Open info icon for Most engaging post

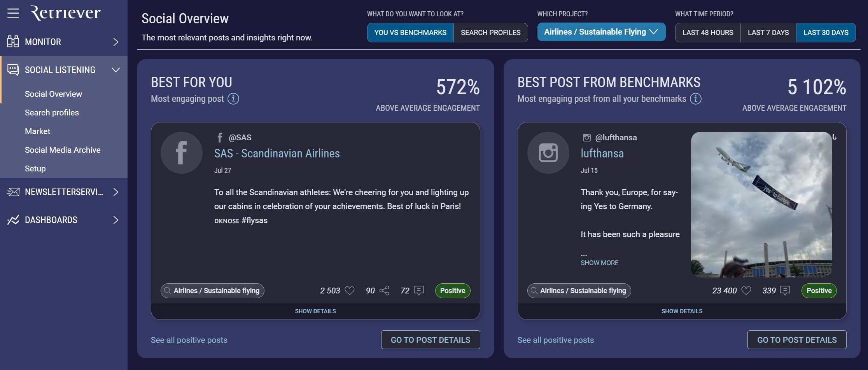point(233,99)
